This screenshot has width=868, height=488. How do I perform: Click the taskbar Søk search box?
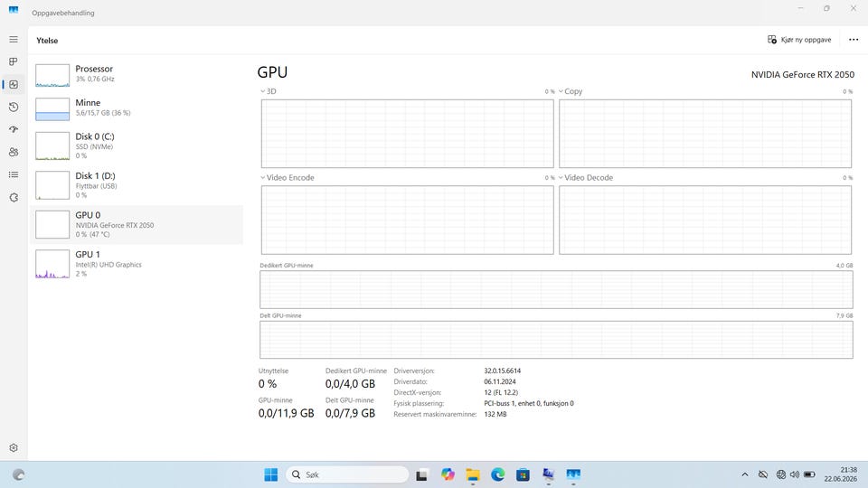[347, 474]
